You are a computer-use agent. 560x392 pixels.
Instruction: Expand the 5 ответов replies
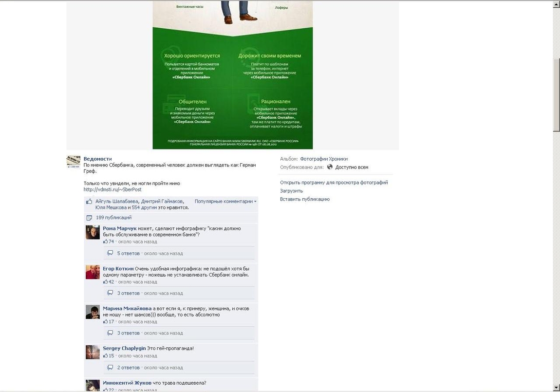point(128,254)
